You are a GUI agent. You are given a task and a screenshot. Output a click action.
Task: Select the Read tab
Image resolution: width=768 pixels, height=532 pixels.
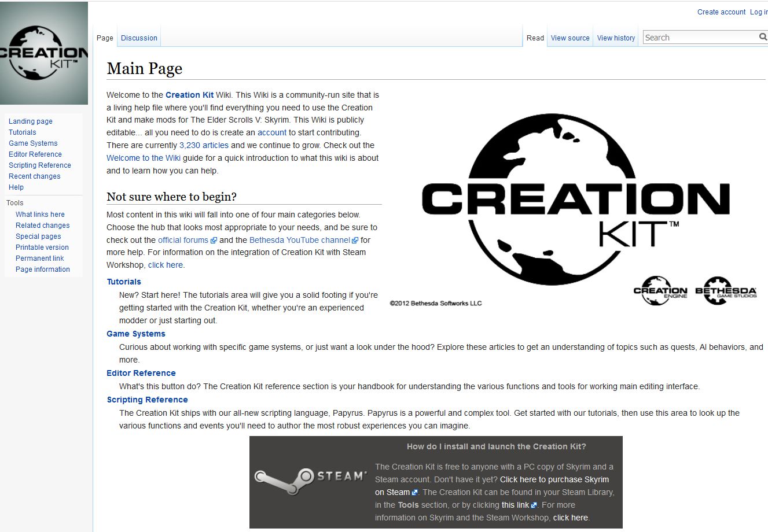point(535,38)
